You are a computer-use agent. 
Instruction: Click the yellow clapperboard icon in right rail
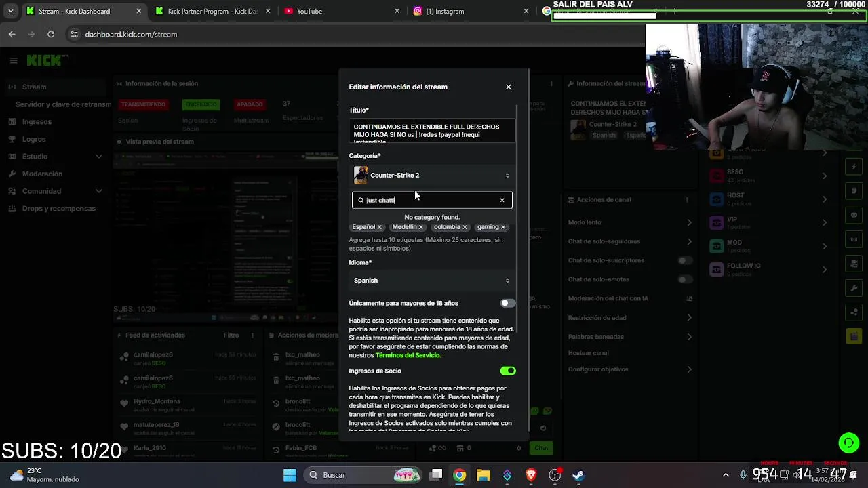click(854, 336)
